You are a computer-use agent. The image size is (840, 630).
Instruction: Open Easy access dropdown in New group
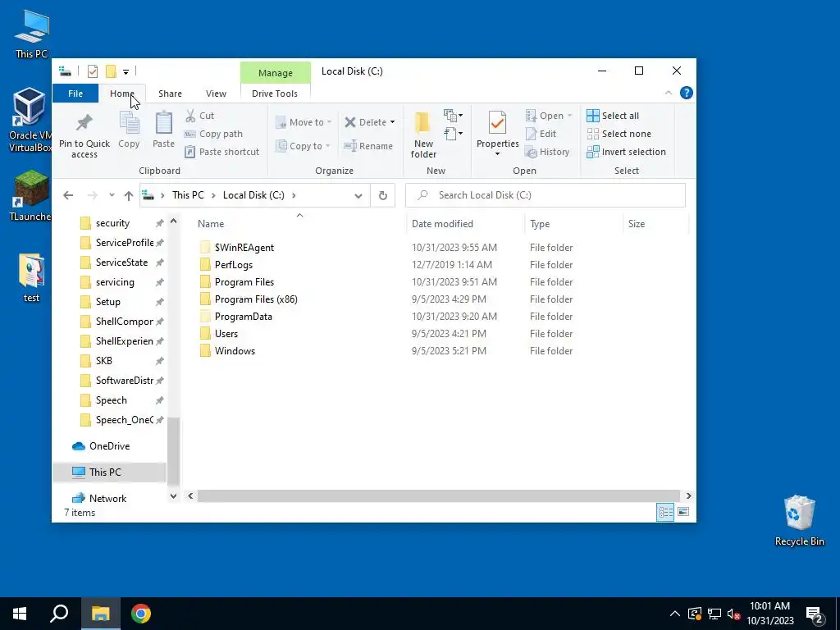453,133
